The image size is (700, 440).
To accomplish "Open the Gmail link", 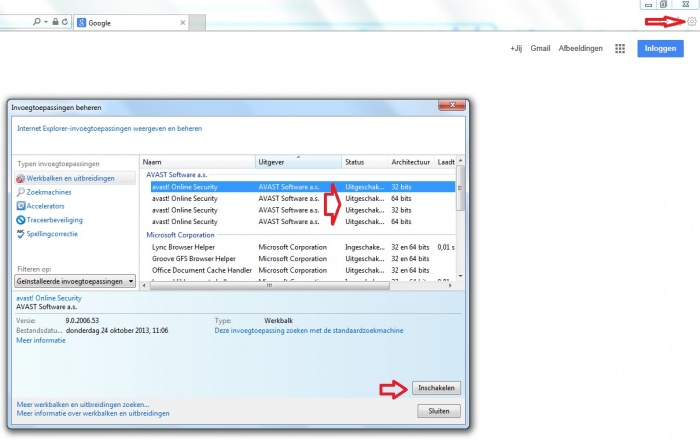I will (x=540, y=48).
